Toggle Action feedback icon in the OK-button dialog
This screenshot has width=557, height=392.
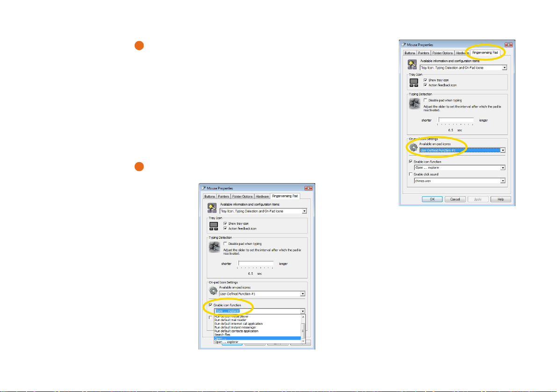tap(425, 85)
